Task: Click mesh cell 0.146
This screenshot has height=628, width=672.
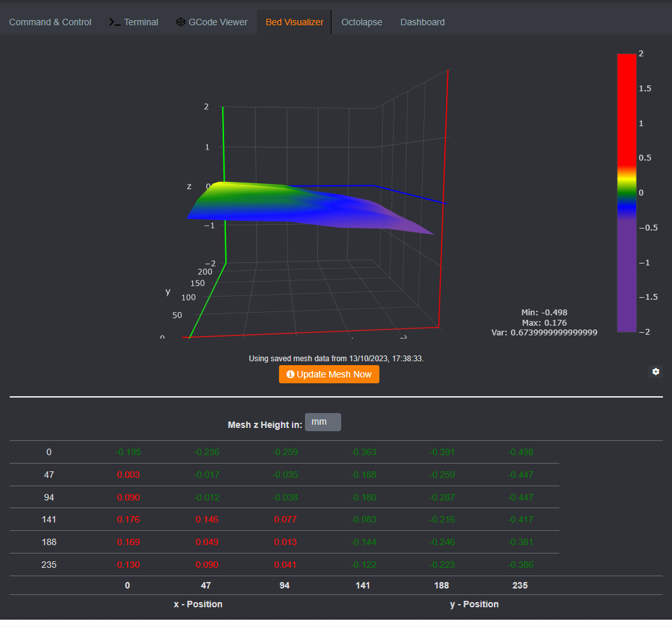Action: pyautogui.click(x=207, y=519)
